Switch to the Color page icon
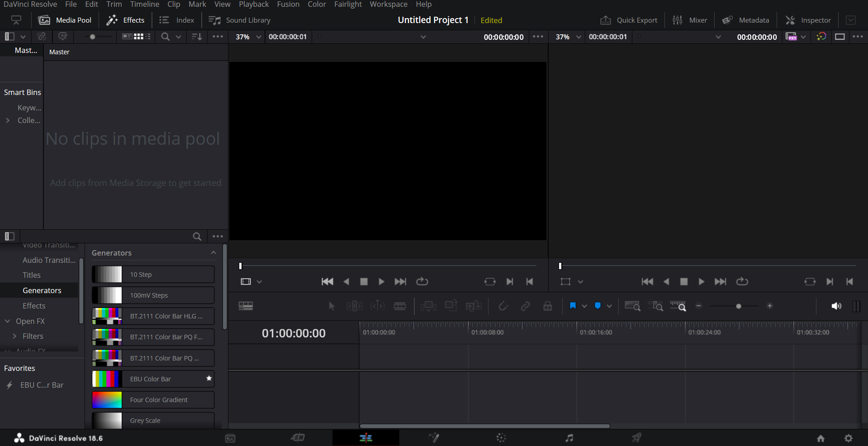This screenshot has width=868, height=446. pyautogui.click(x=501, y=438)
